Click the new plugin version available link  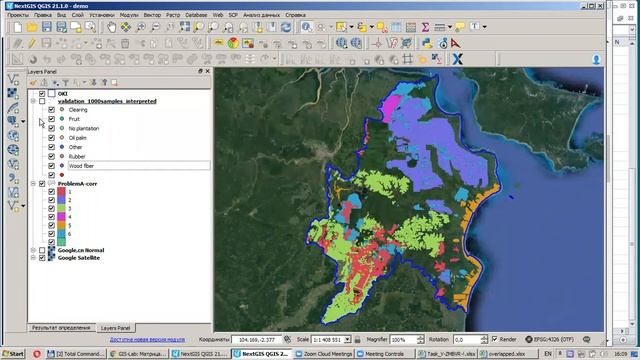147,340
